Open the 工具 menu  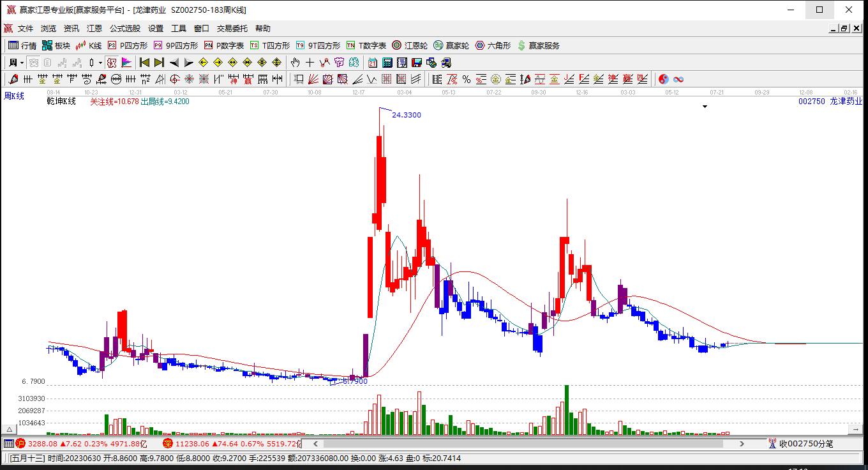point(179,28)
